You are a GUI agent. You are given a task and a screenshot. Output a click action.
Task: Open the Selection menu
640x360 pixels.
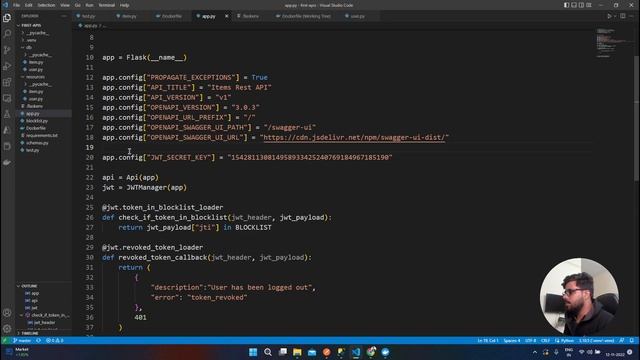click(x=46, y=5)
